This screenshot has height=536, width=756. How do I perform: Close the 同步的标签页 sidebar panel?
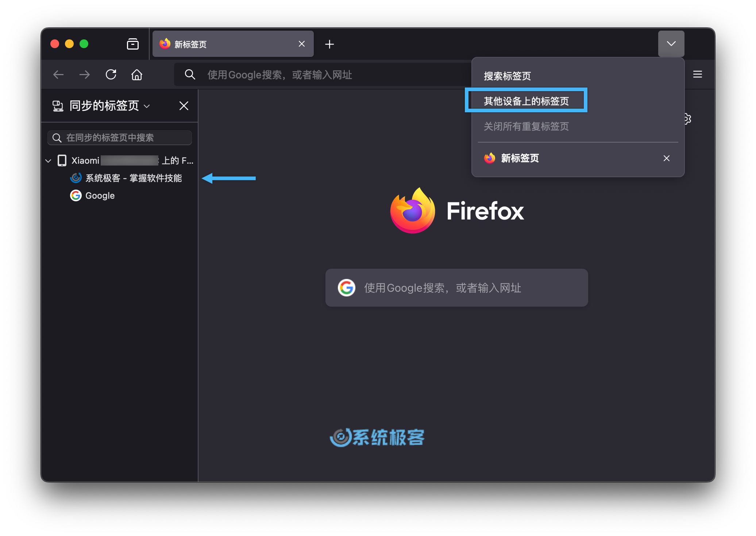point(185,106)
